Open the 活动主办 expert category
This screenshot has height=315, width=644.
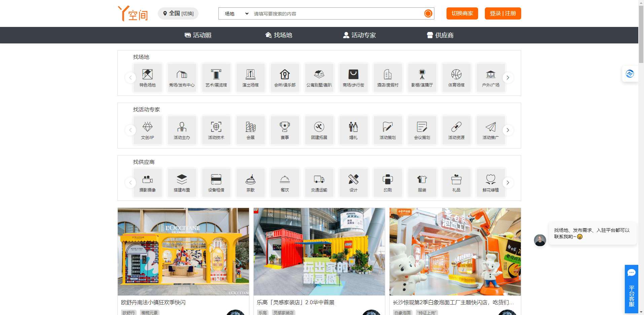[182, 130]
